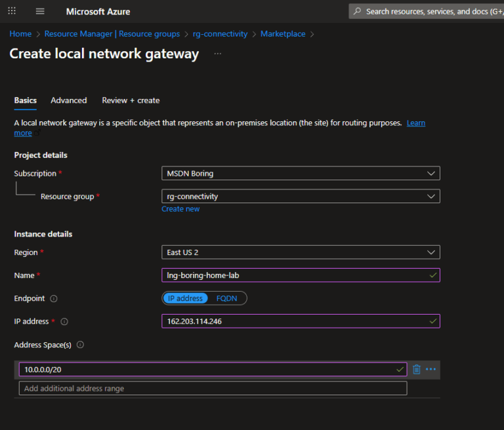Image resolution: width=504 pixels, height=430 pixels.
Task: Open the Resource group dropdown
Action: [301, 196]
